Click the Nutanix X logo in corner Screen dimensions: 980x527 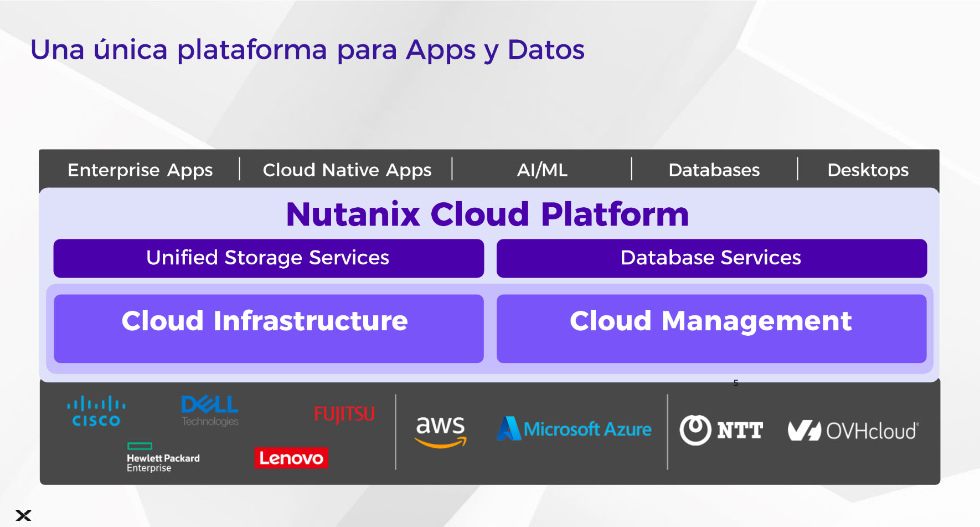[x=23, y=515]
